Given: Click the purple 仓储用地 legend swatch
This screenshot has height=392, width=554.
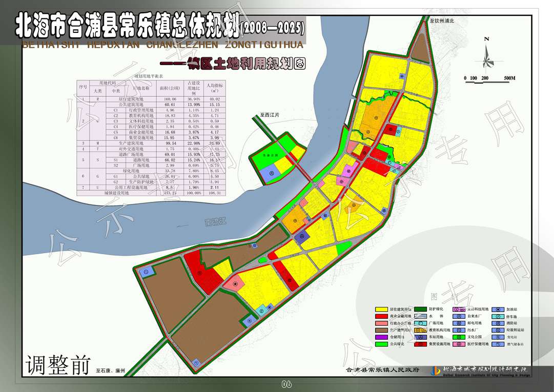Looking at the screenshot, I should click(x=381, y=338).
